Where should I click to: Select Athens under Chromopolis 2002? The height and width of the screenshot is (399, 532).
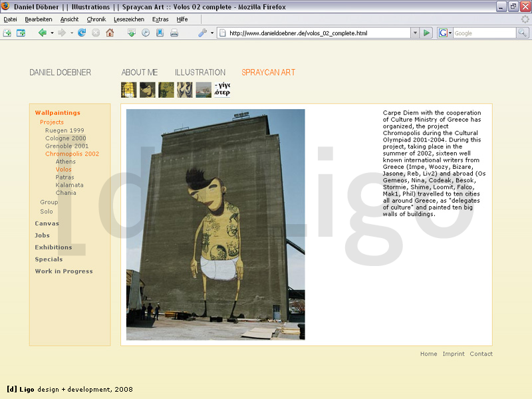65,162
